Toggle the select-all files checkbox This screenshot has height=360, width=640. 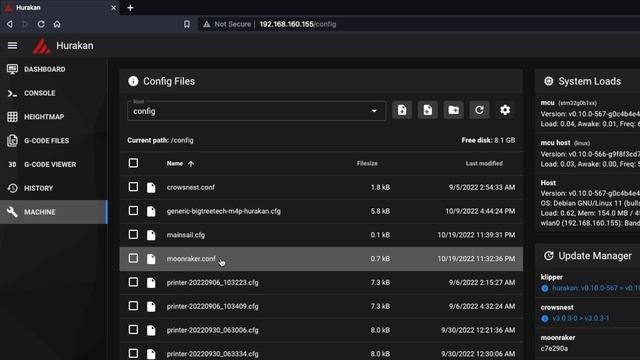coord(133,163)
